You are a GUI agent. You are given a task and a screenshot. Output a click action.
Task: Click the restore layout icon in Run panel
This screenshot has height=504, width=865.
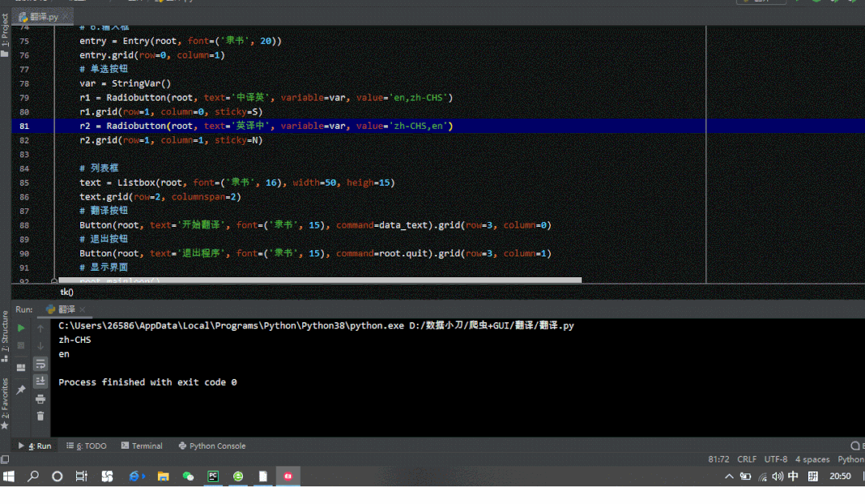22,368
